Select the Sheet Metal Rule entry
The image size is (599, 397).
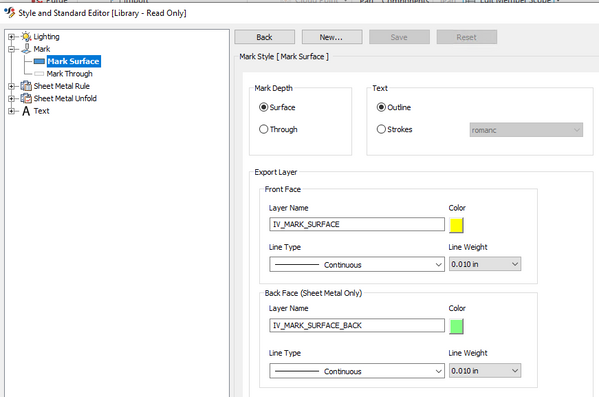click(x=62, y=86)
